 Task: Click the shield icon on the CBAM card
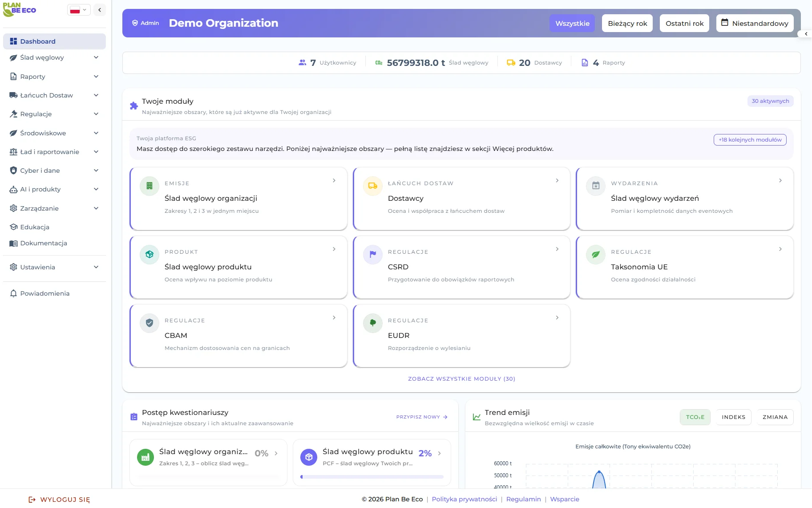click(x=149, y=323)
